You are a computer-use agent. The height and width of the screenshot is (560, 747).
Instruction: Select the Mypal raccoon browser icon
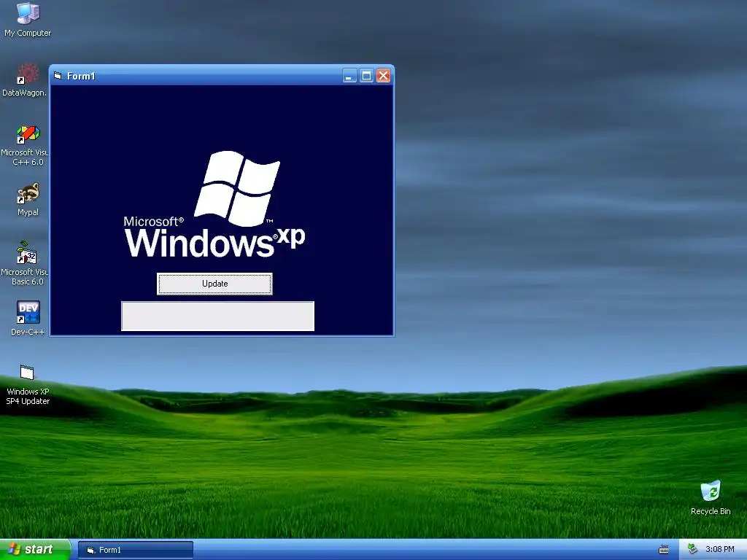tap(28, 200)
